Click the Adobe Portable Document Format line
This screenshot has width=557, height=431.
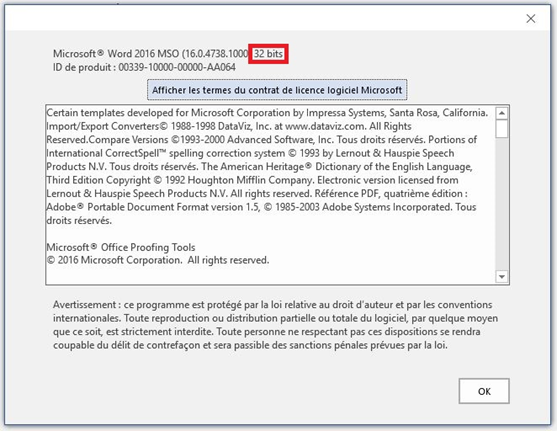click(x=261, y=207)
